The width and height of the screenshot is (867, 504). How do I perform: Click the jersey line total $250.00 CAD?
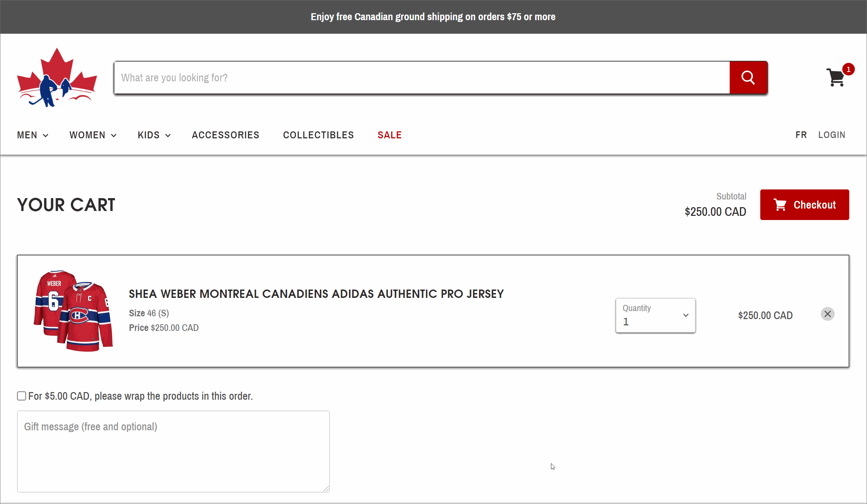[765, 315]
